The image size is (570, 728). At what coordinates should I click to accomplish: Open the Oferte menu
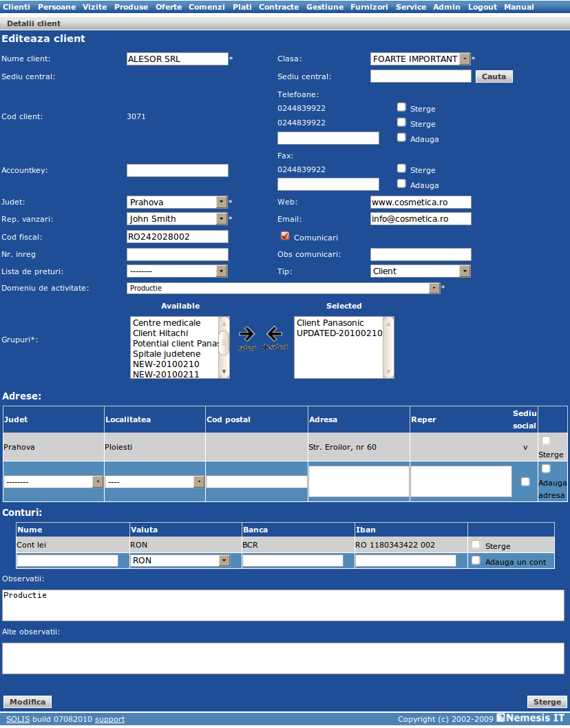coord(169,7)
